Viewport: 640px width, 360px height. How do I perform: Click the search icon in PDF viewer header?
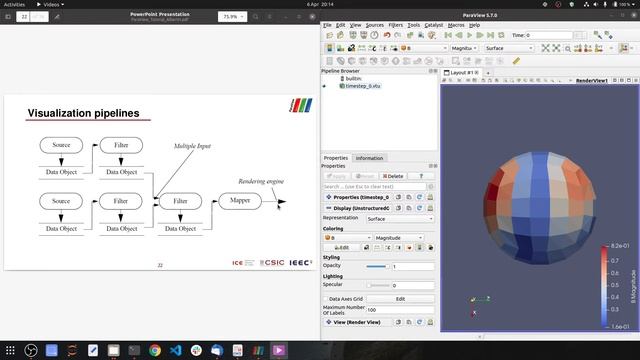coord(256,17)
